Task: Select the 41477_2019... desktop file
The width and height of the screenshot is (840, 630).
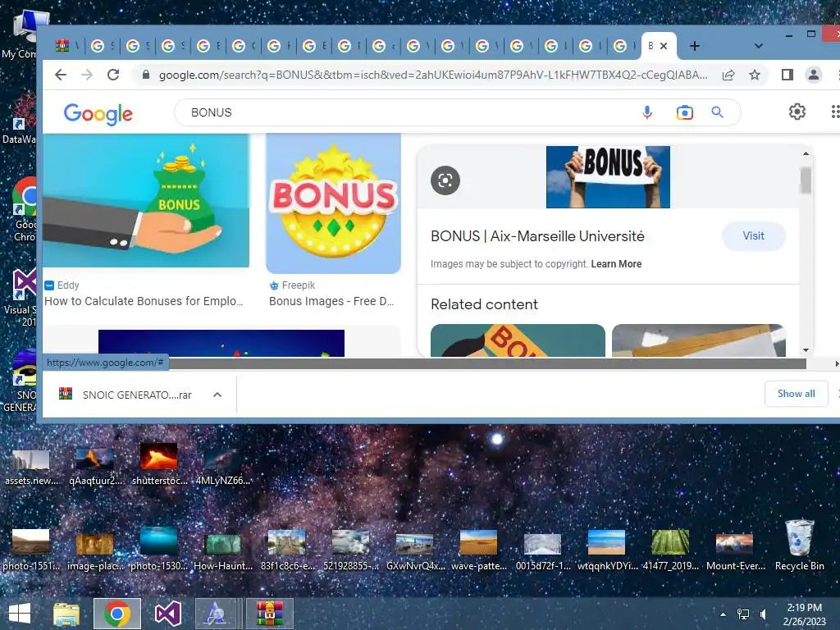Action: pos(671,550)
